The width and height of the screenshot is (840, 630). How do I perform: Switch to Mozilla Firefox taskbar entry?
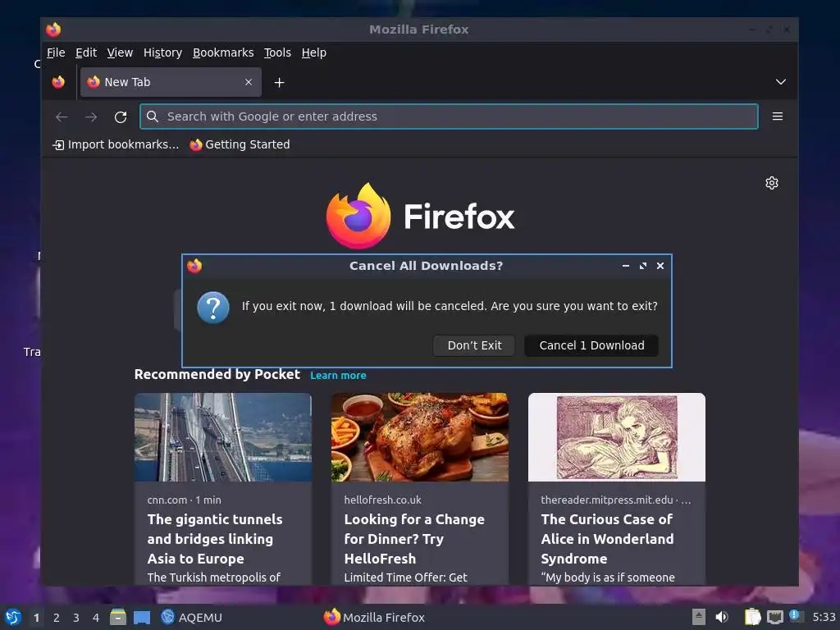374,617
